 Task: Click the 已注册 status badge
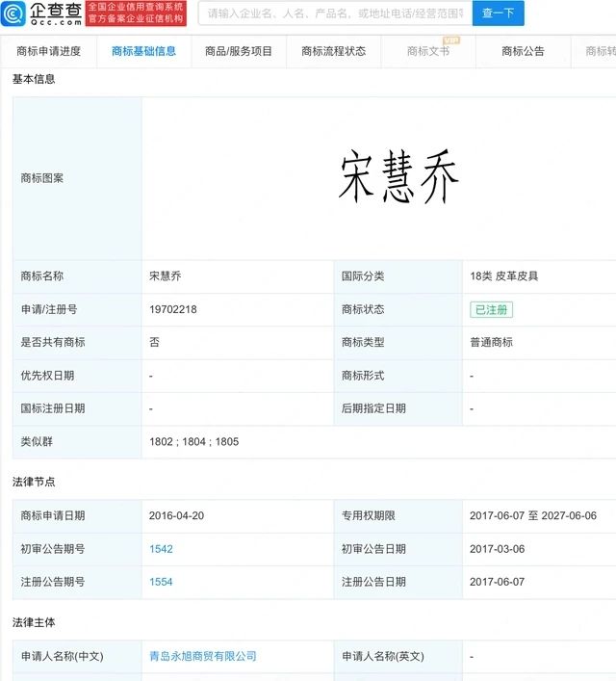point(491,309)
